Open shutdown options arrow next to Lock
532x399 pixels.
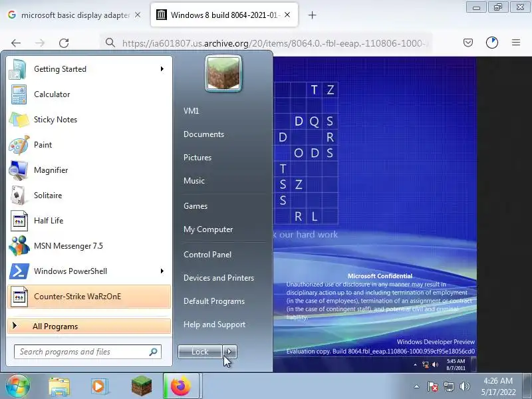229,352
